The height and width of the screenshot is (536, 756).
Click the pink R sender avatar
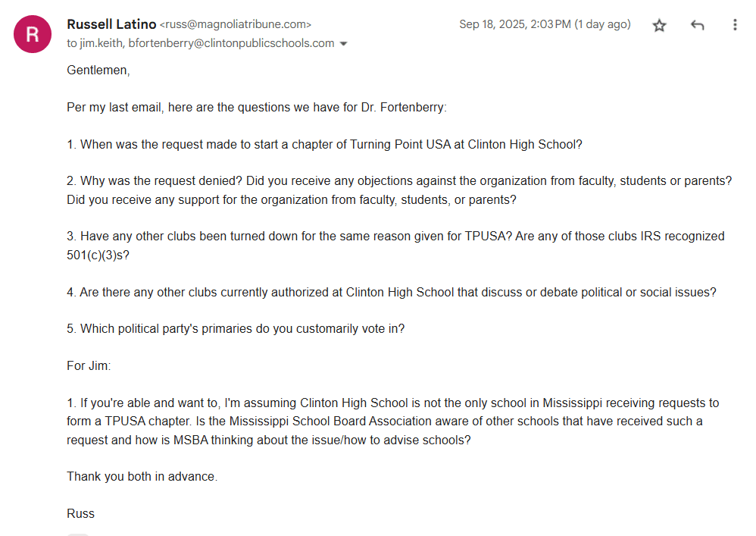(x=33, y=34)
